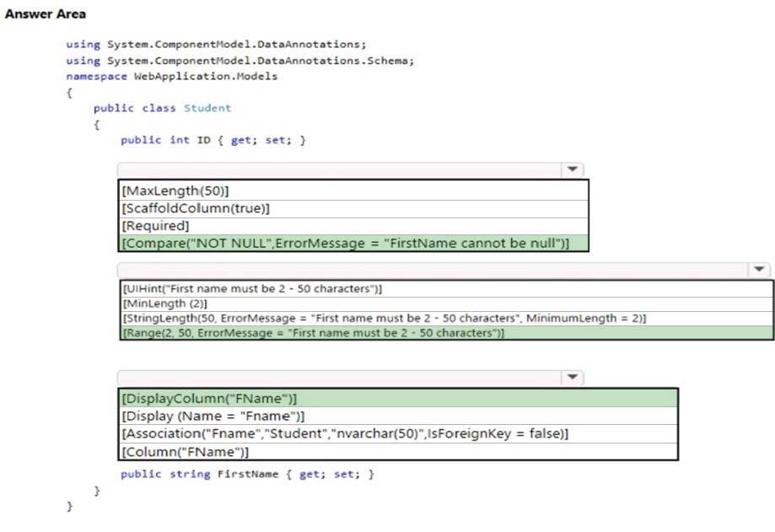775x532 pixels.
Task: Choose the [DisplayColumn("FName")] option
Action: coord(398,398)
